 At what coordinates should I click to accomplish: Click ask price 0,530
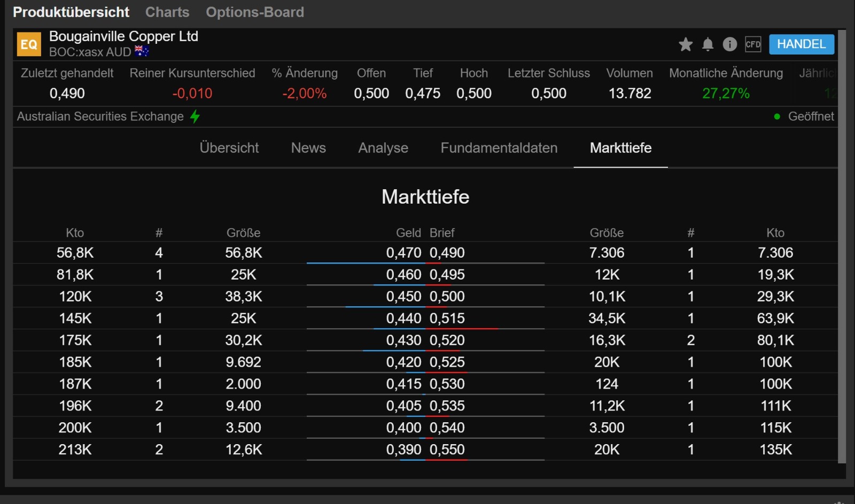click(x=447, y=384)
